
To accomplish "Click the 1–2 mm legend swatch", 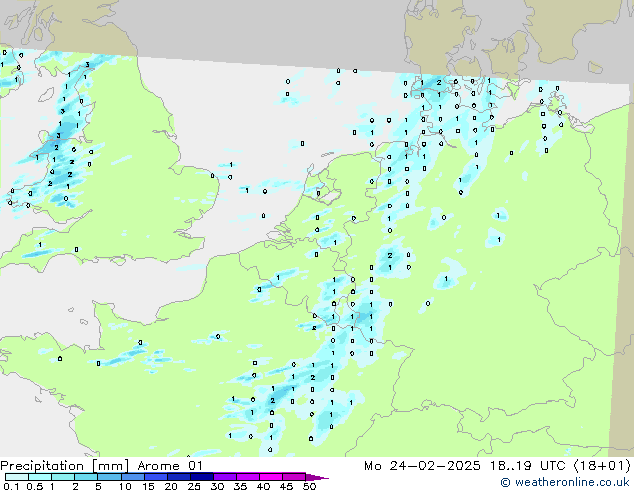I will (x=63, y=477).
